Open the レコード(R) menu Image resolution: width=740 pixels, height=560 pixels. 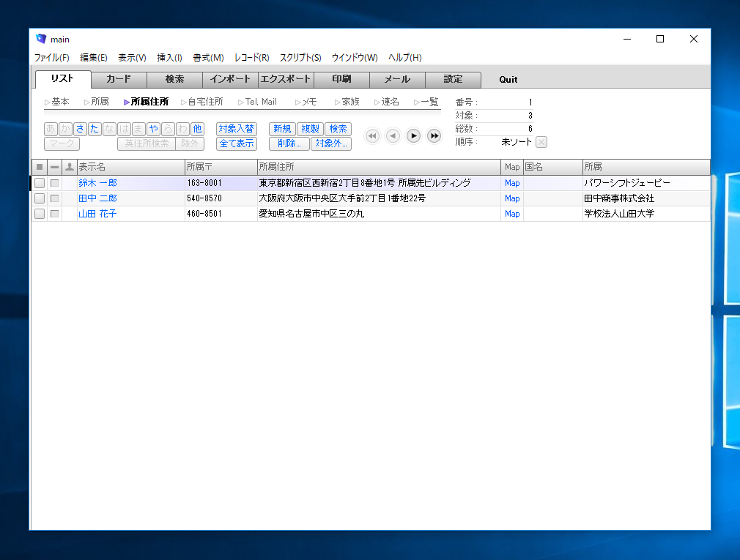pyautogui.click(x=251, y=58)
